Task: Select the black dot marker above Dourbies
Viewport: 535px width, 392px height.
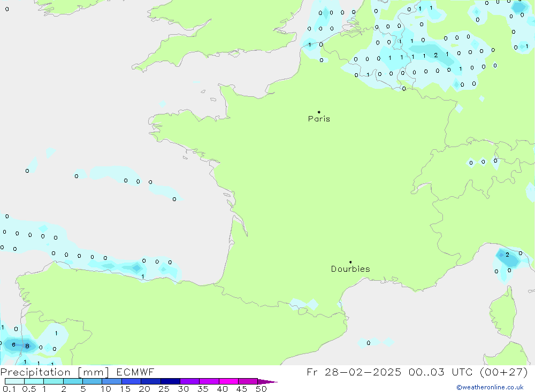Action: 350,262
